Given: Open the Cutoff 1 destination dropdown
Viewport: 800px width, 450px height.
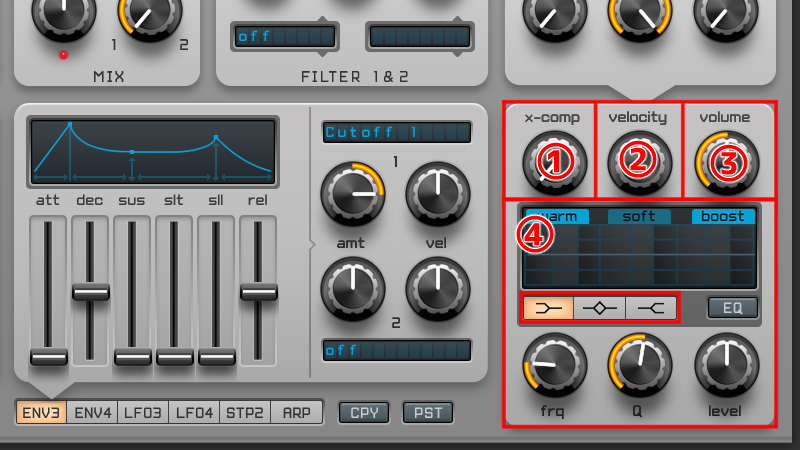Looking at the screenshot, I should point(396,132).
